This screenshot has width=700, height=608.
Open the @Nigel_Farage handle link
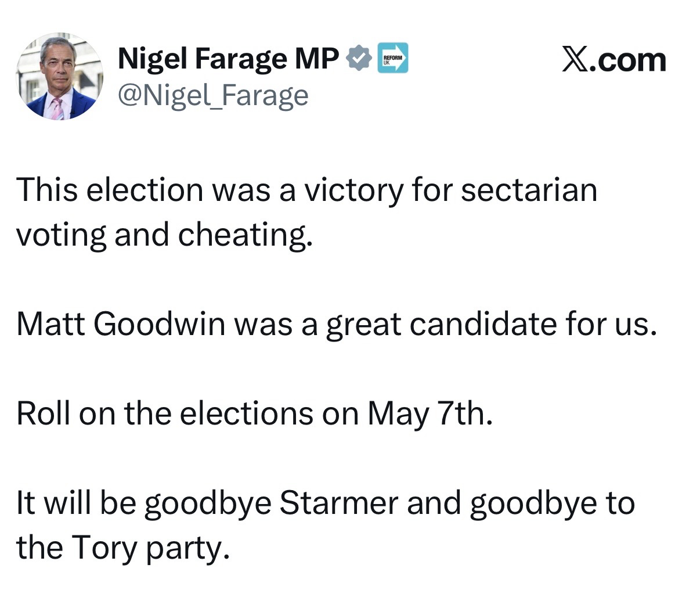(x=212, y=95)
